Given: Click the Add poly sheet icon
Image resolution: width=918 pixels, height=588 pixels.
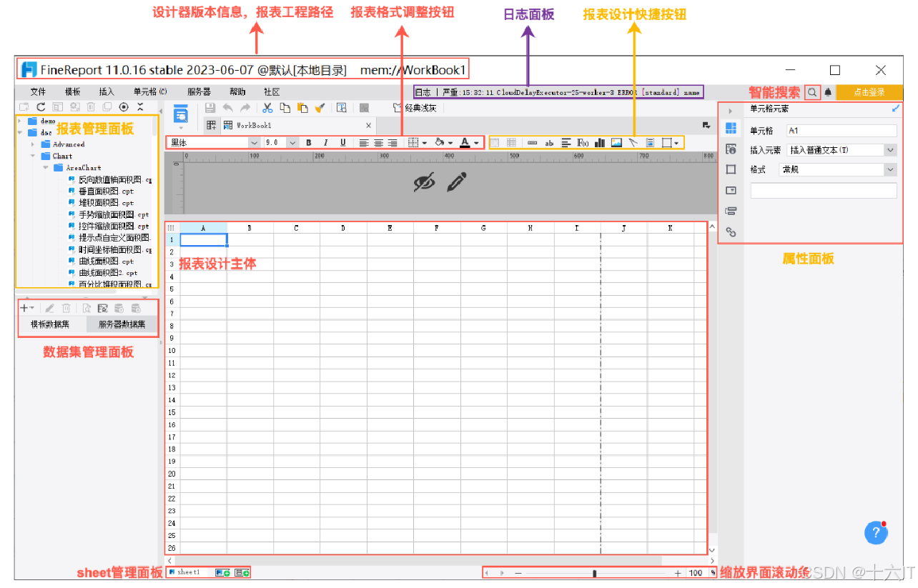Looking at the screenshot, I should 242,573.
